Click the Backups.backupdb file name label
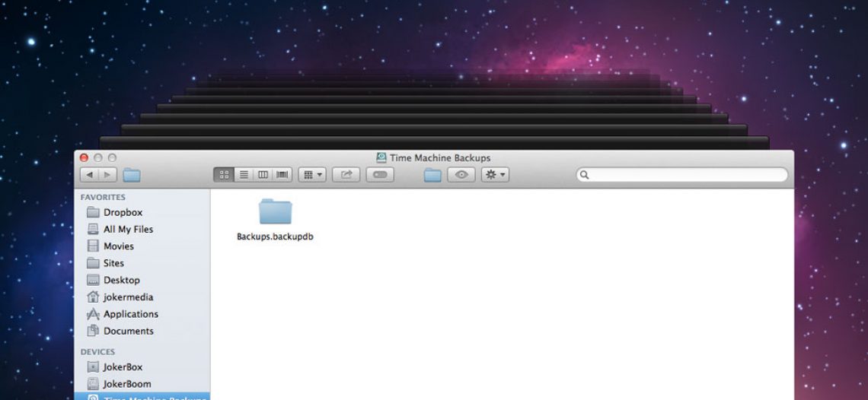The height and width of the screenshot is (400, 868). click(x=275, y=237)
